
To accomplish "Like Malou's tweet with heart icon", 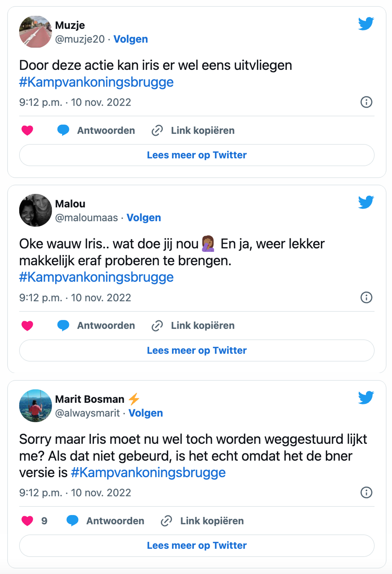I will coord(27,326).
